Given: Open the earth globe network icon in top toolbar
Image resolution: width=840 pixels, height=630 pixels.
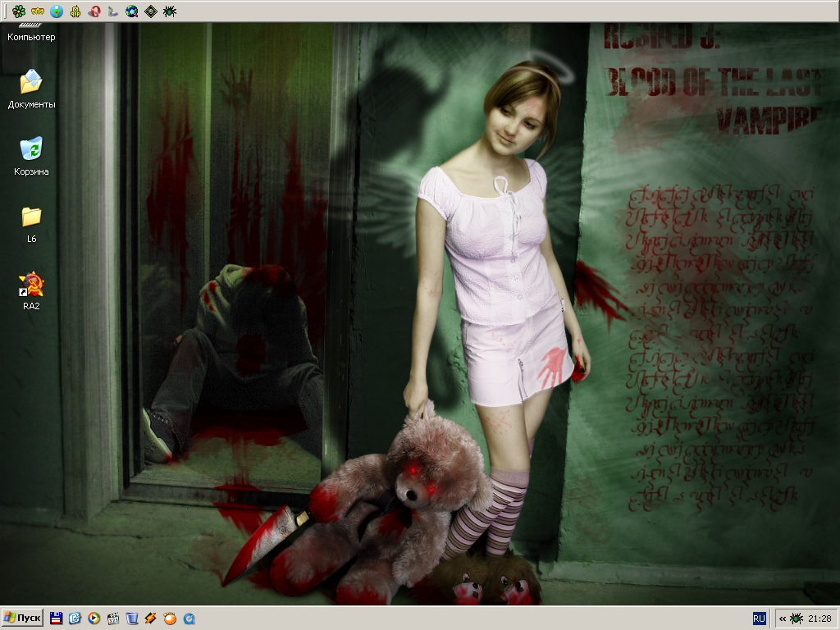Looking at the screenshot, I should pyautogui.click(x=132, y=11).
